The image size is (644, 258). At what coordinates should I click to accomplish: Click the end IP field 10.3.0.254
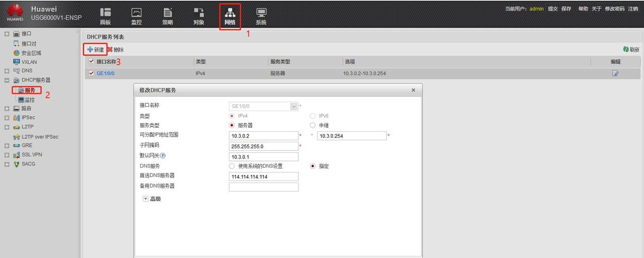point(352,136)
